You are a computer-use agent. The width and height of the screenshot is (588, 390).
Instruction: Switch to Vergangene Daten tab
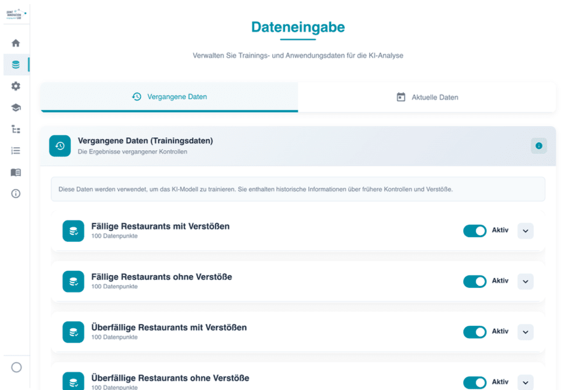(169, 97)
